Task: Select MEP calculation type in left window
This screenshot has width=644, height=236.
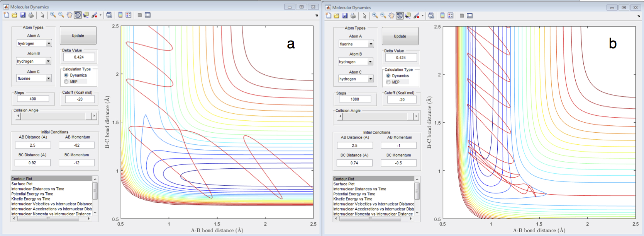Action: tap(66, 82)
